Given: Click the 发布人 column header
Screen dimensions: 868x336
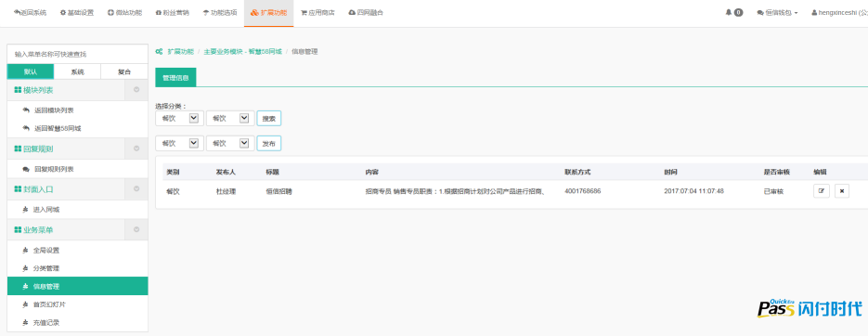Looking at the screenshot, I should coord(226,172).
